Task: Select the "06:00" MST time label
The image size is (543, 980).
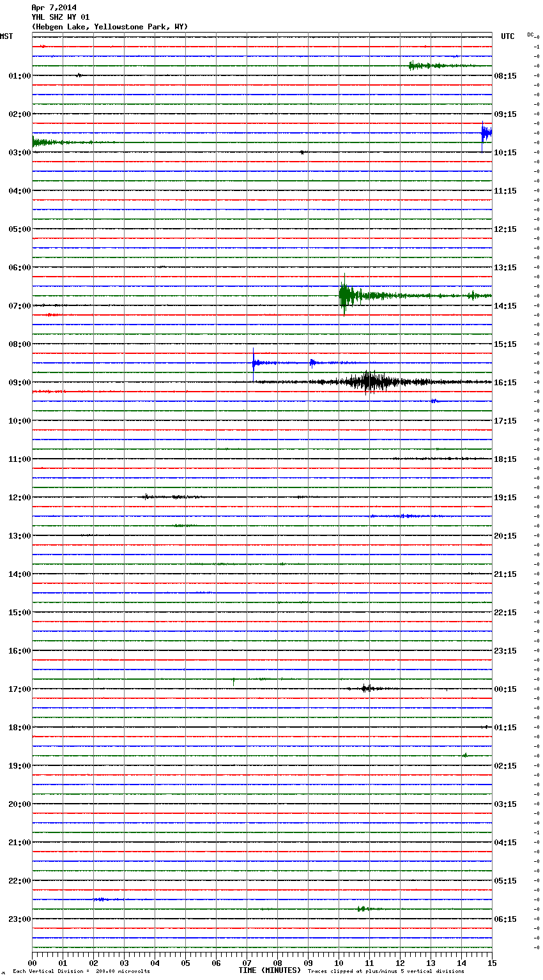Action: coord(20,268)
